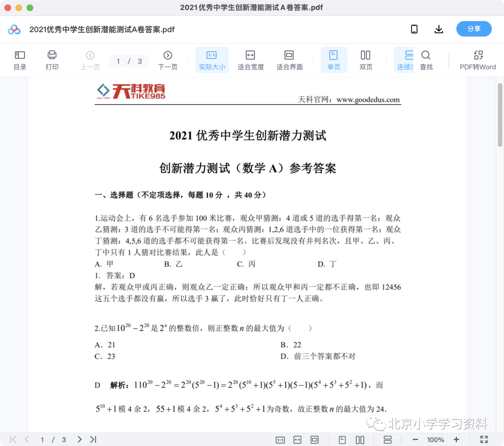Image resolution: width=504 pixels, height=446 pixels.
Task: Click answer option "B. 乙"
Action: click(173, 264)
